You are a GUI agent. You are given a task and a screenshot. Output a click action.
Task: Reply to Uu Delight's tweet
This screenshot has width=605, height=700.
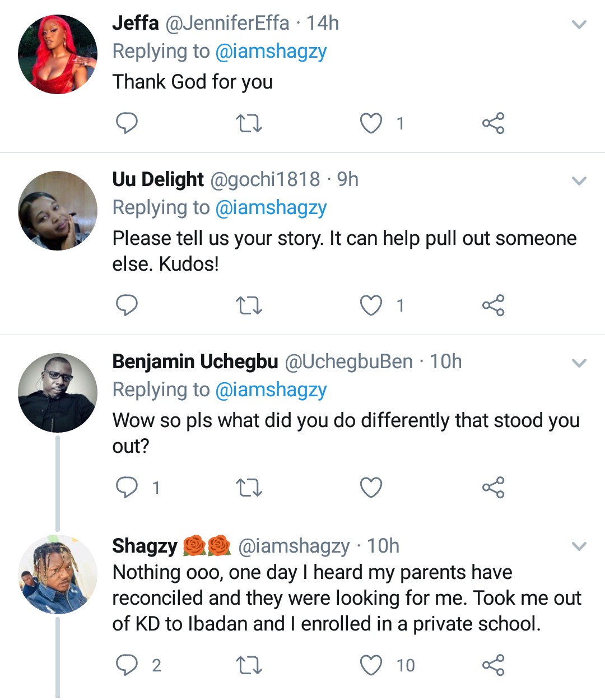pos(127,305)
